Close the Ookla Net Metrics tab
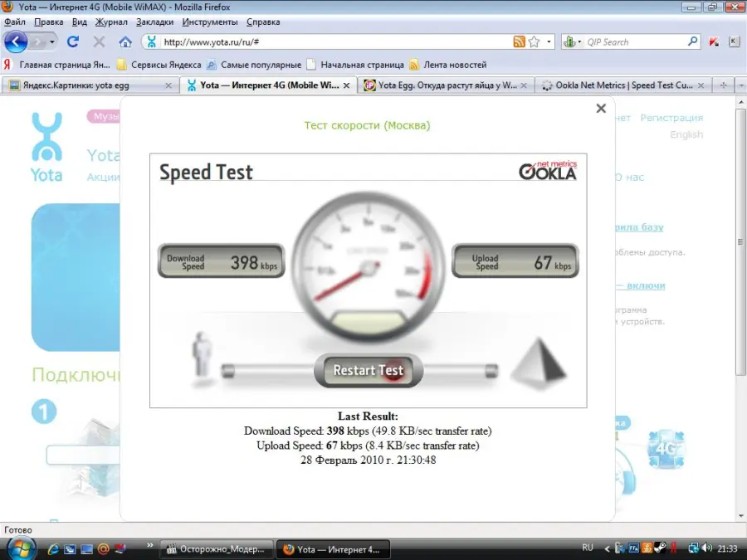 pyautogui.click(x=701, y=85)
